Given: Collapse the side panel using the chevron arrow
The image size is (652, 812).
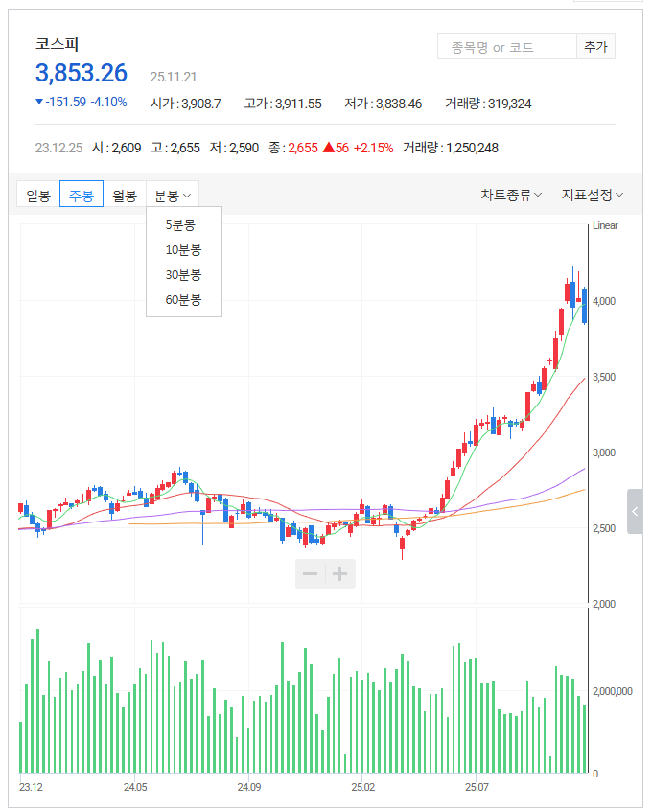Looking at the screenshot, I should [x=635, y=512].
